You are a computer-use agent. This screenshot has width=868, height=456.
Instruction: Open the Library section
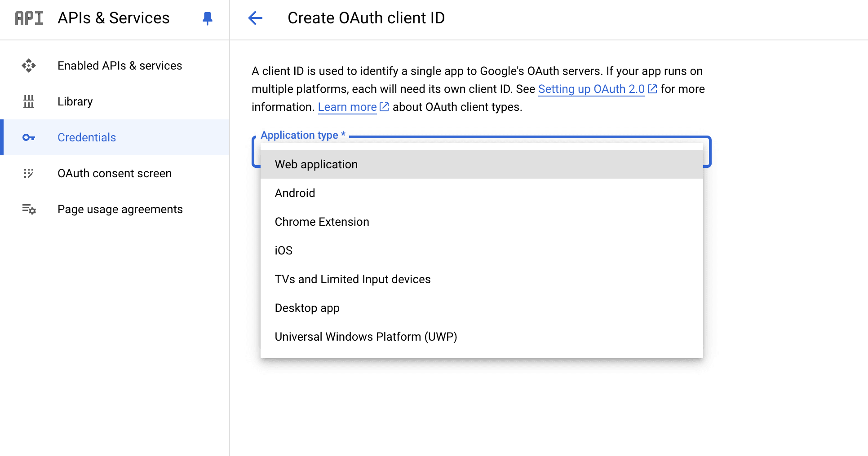(115, 101)
